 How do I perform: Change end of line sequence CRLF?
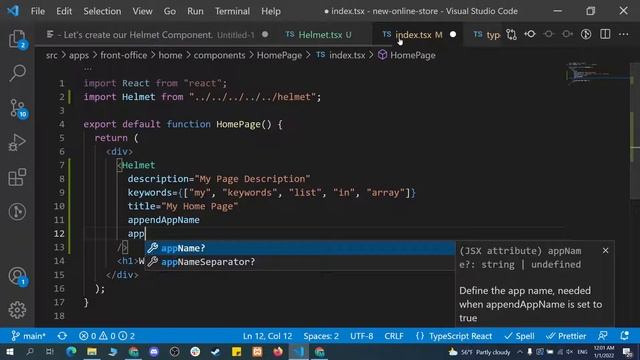click(x=394, y=336)
